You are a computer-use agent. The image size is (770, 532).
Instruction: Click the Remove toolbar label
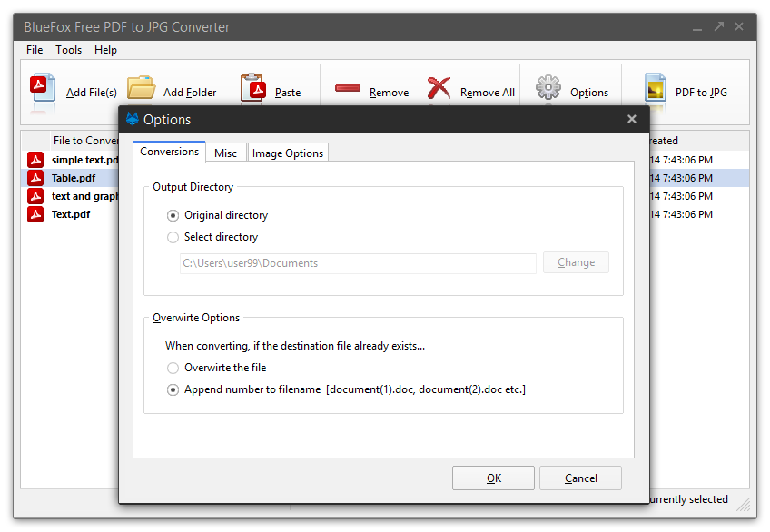[389, 93]
